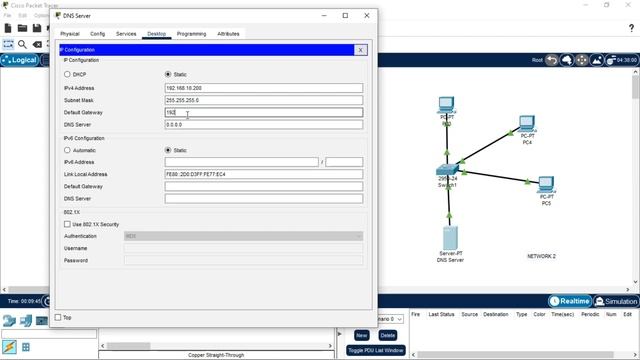Select the first network devices category icon
The width and height of the screenshot is (640, 360).
pos(9,321)
